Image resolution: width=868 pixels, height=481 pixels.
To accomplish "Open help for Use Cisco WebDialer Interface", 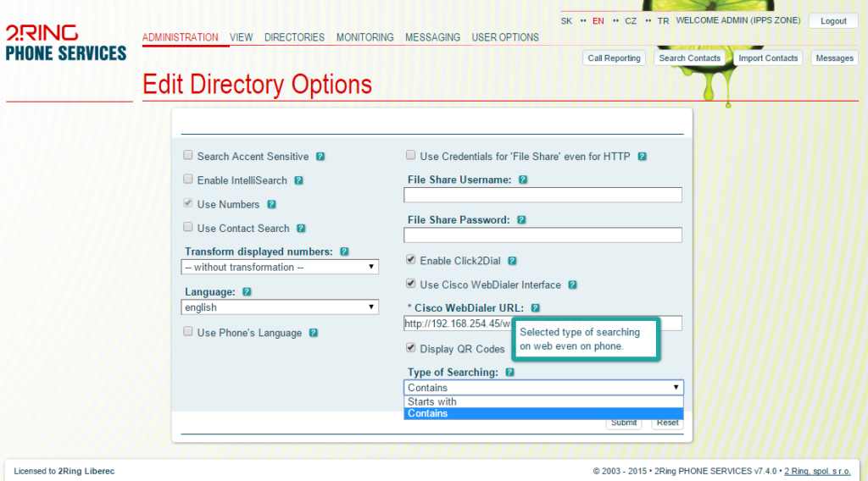I will tap(572, 285).
